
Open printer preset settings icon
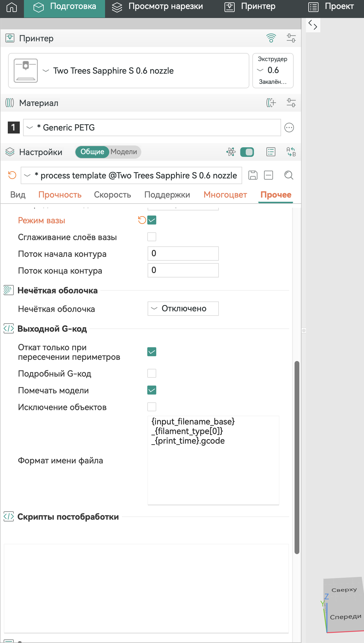coord(291,38)
